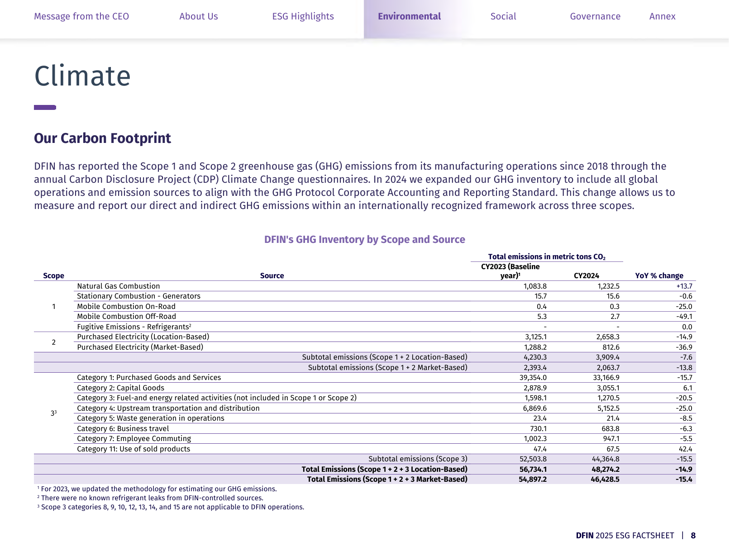Image resolution: width=730 pixels, height=560 pixels.
Task: Select Category 6: Business travel row label
Action: click(x=123, y=429)
